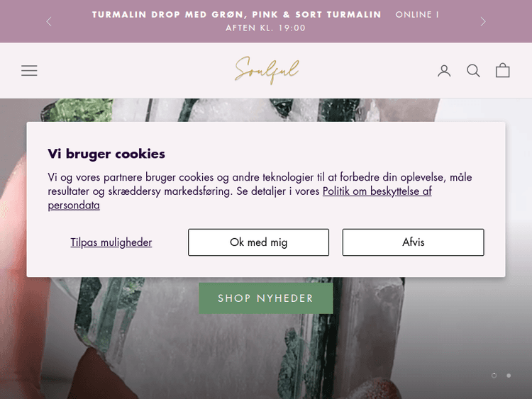Click the Soulful logo
The width and height of the screenshot is (532, 399).
coord(267,70)
